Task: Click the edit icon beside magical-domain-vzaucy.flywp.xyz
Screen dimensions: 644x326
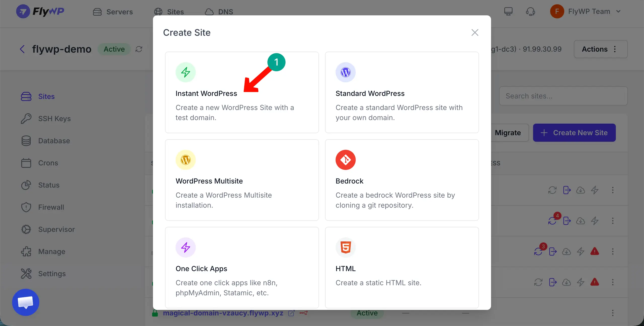Action: (291, 313)
